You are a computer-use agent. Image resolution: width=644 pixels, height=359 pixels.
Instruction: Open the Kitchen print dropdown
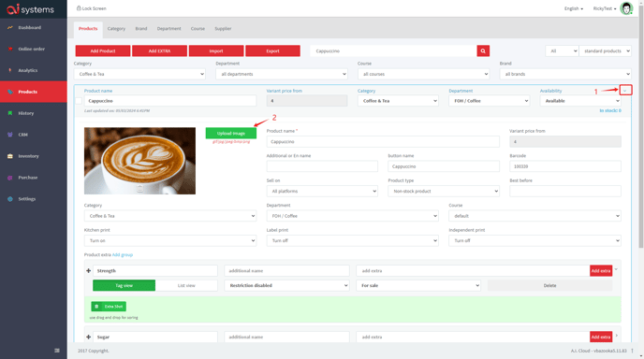tap(170, 241)
